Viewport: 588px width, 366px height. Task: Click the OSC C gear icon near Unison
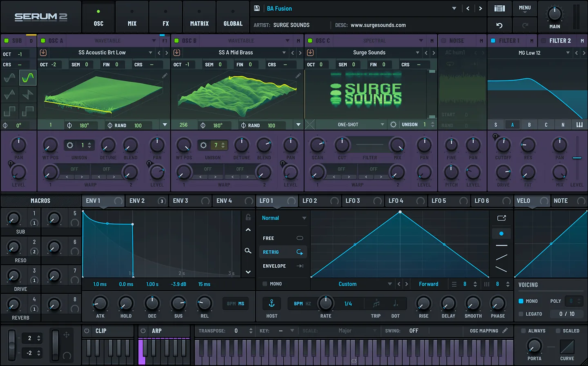[x=393, y=125]
